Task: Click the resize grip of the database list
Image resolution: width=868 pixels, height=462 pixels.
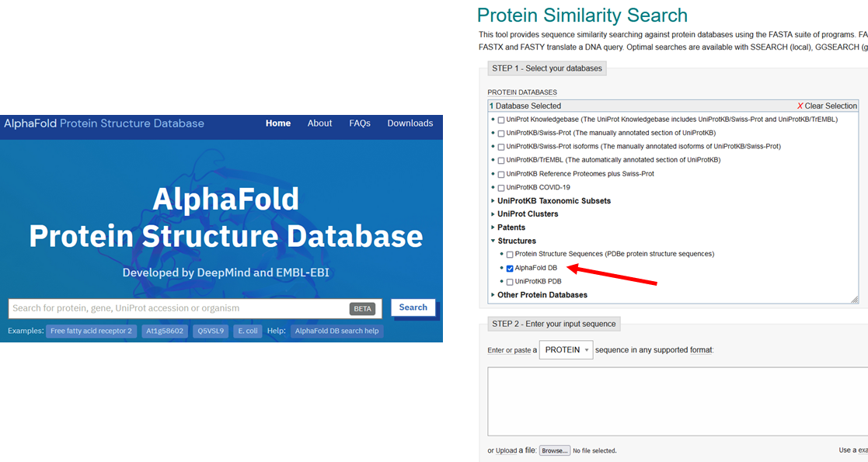Action: point(854,299)
